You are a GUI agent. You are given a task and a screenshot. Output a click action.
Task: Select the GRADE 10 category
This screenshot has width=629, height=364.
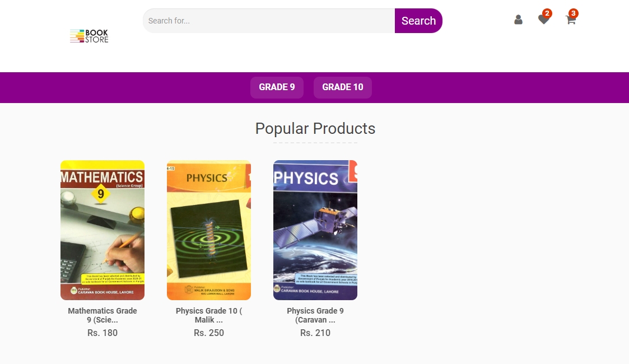point(343,87)
